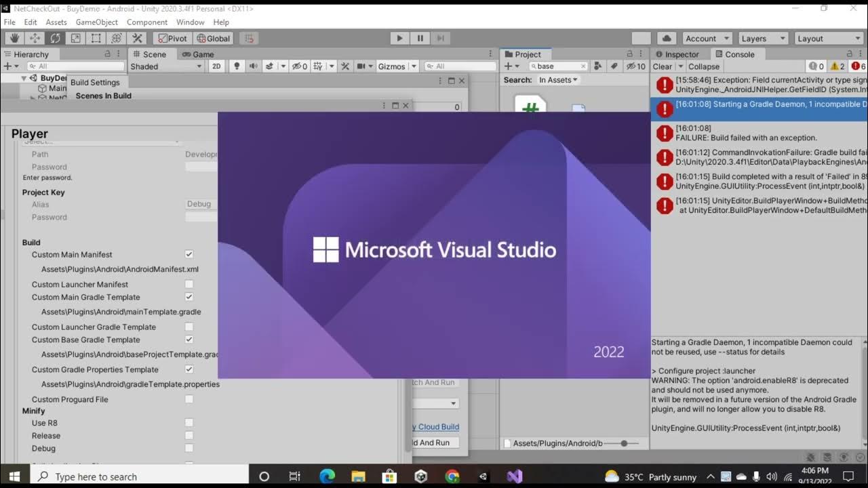Select the Rotate tool

(x=55, y=39)
